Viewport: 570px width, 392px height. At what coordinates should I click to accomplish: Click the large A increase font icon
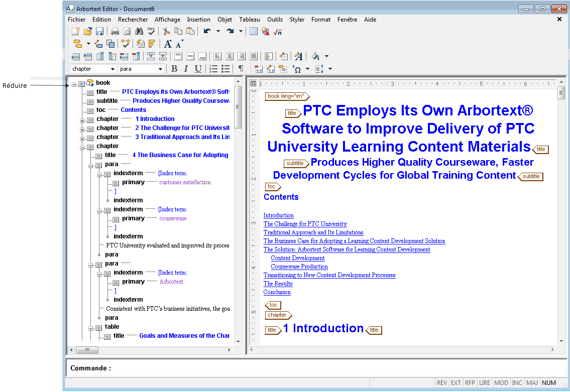tap(168, 44)
